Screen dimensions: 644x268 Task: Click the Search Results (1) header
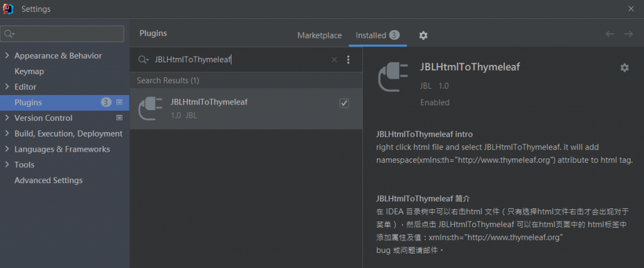168,81
